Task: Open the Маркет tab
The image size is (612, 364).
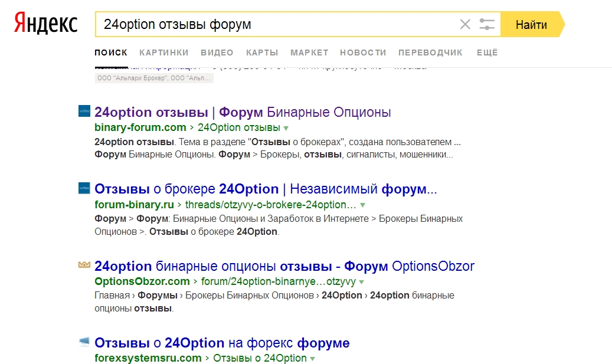Action: click(x=309, y=53)
